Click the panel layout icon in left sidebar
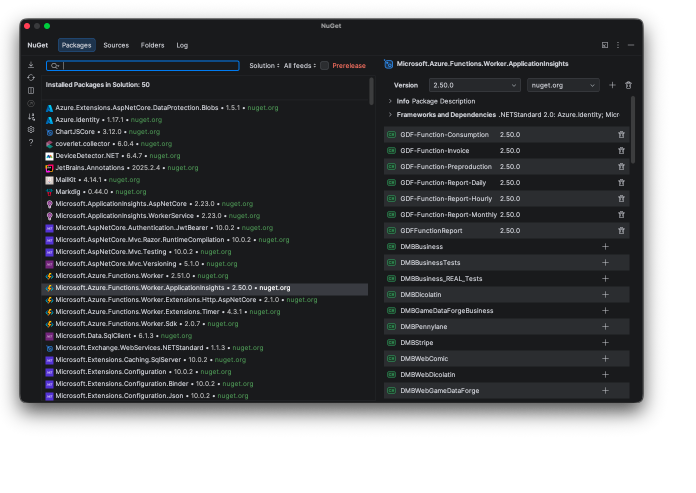Image resolution: width=696 pixels, height=493 pixels. 31,91
